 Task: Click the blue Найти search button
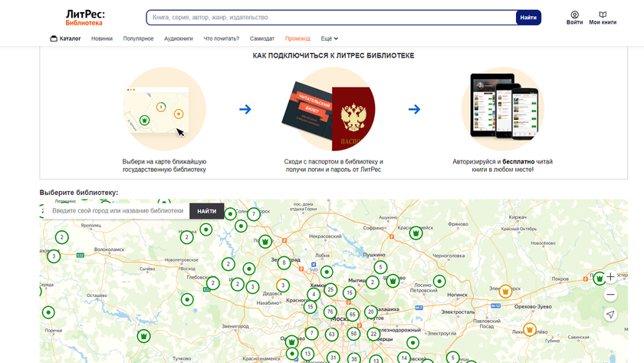528,17
